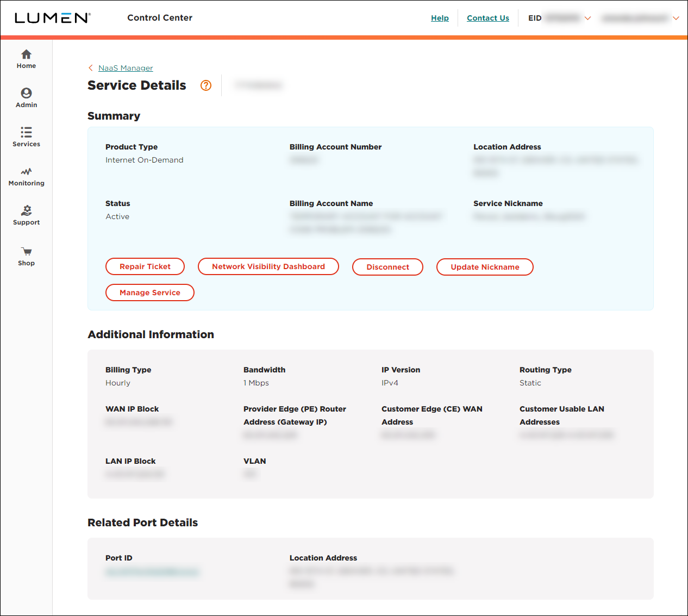Select the 'Static' routing type value

(530, 383)
